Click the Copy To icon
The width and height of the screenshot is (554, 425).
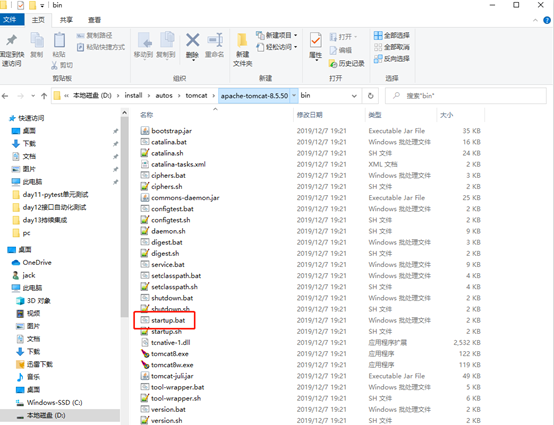[166, 40]
